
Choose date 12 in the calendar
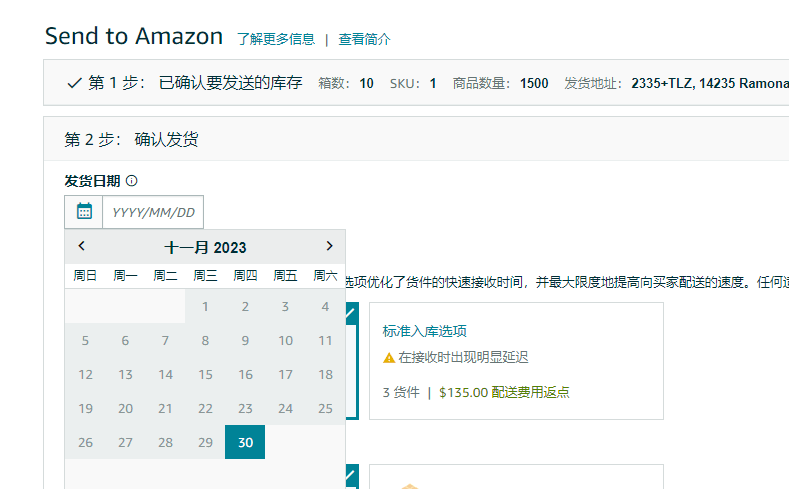coord(85,374)
